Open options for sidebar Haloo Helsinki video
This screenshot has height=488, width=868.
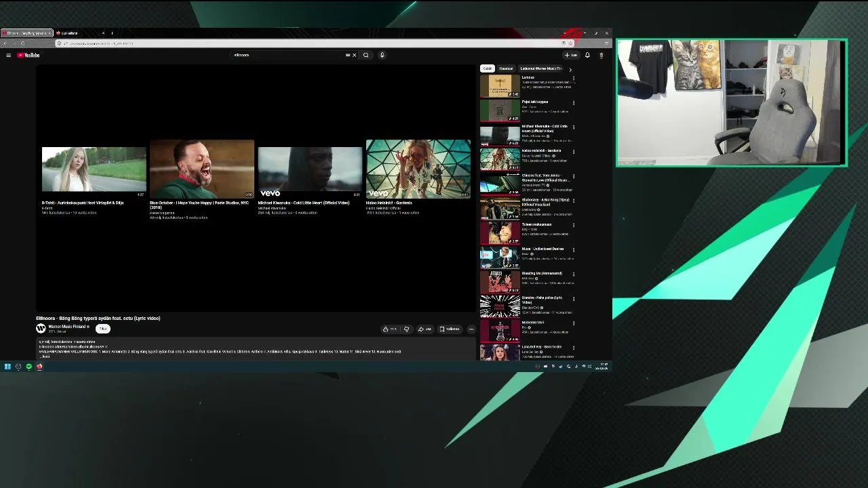pos(574,152)
